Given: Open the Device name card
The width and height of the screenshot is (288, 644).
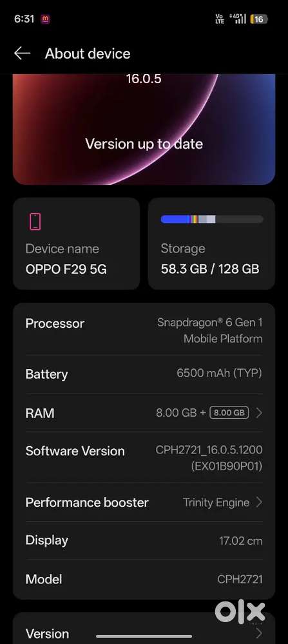Looking at the screenshot, I should pyautogui.click(x=77, y=243).
